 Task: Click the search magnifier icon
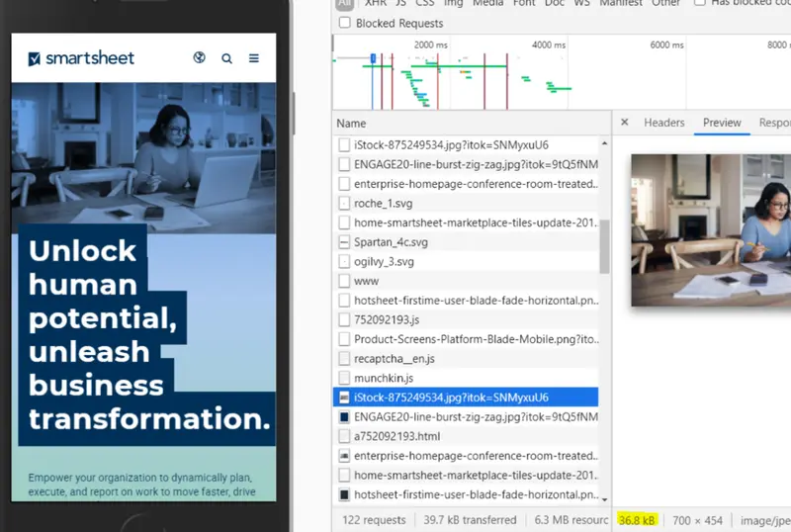(x=226, y=59)
